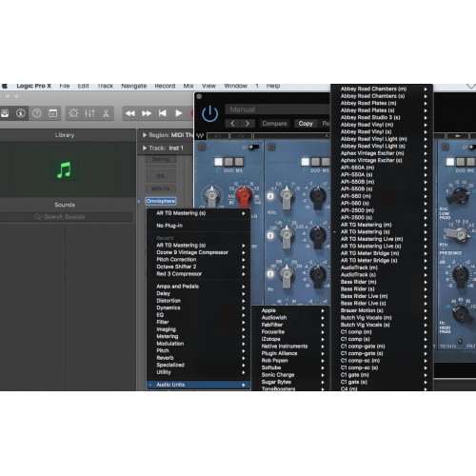
Task: Expand the Track Inst 1 disclosure triangle
Action: [145, 148]
